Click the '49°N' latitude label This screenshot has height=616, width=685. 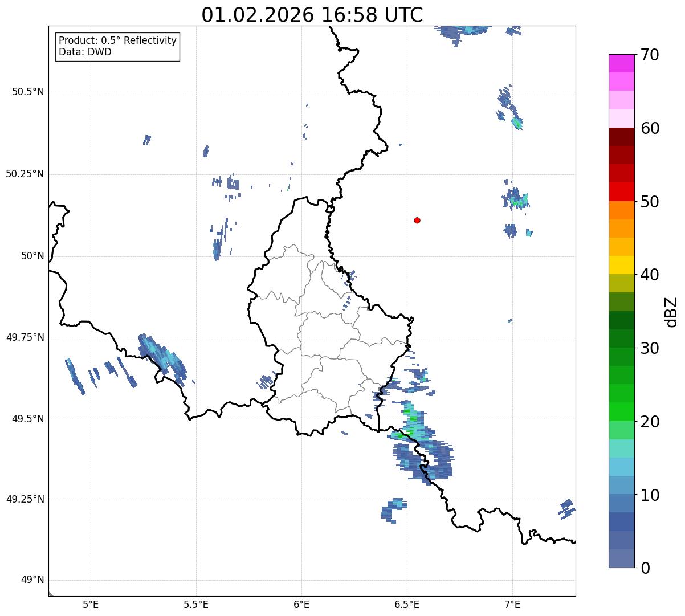[32, 580]
